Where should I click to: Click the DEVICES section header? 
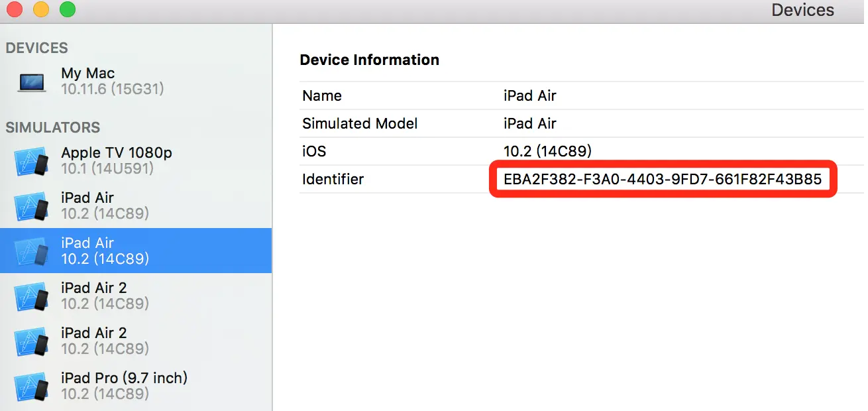[37, 48]
